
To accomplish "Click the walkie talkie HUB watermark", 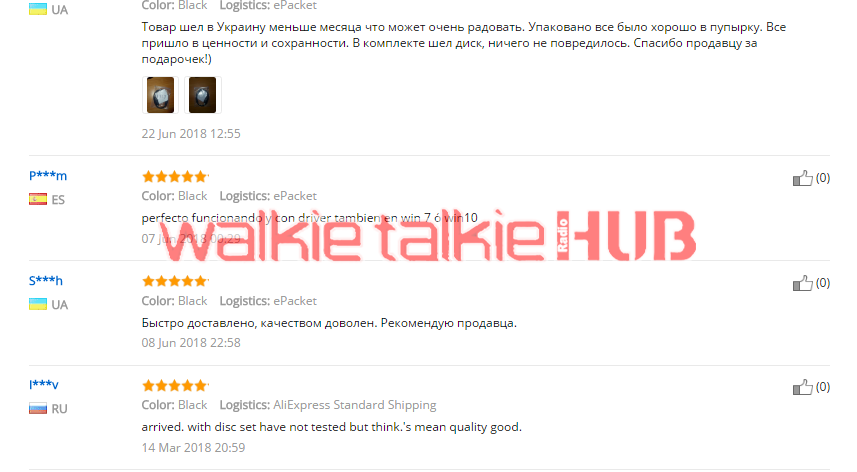I will click(x=428, y=236).
